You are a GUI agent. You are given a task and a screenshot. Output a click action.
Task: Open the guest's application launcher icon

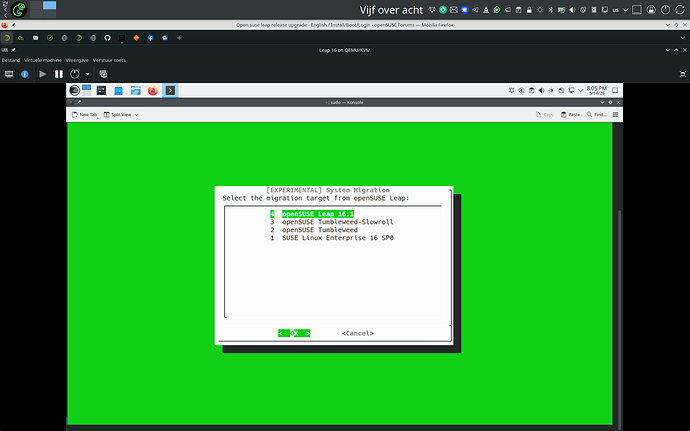pyautogui.click(x=74, y=90)
